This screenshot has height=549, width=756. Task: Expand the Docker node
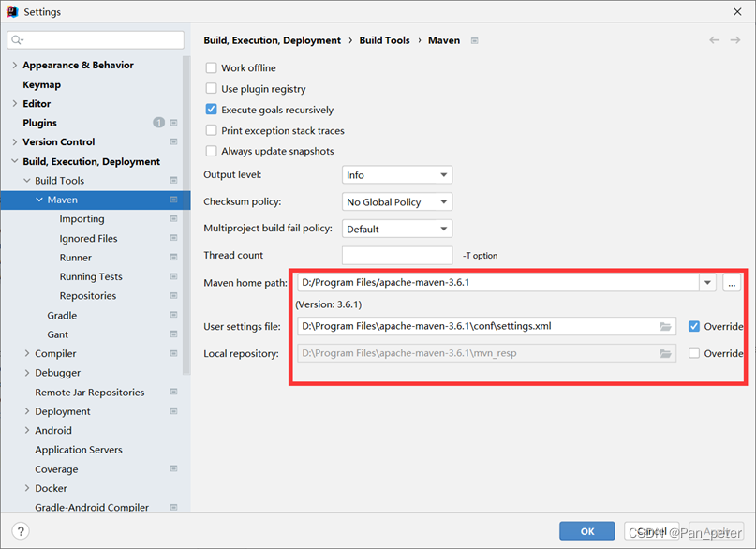[27, 488]
